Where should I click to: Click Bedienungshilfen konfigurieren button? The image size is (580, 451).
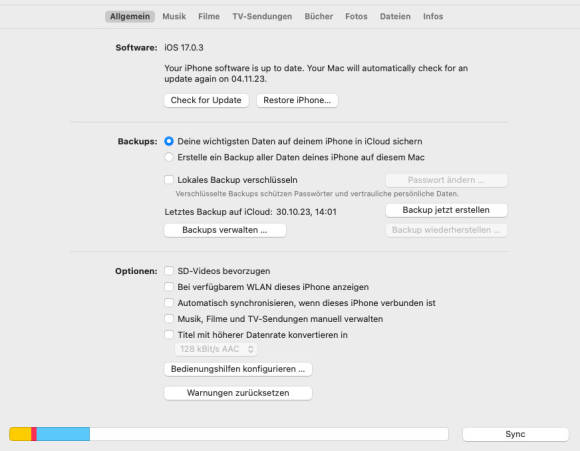pos(238,369)
